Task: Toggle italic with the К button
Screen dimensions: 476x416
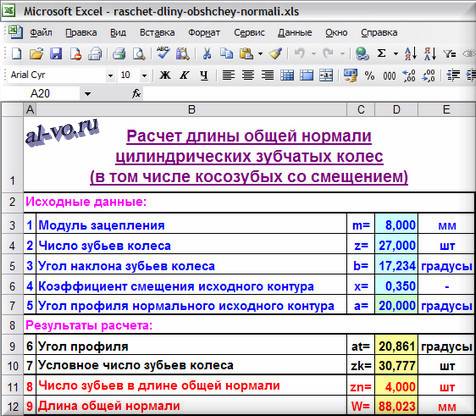Action: (x=184, y=75)
